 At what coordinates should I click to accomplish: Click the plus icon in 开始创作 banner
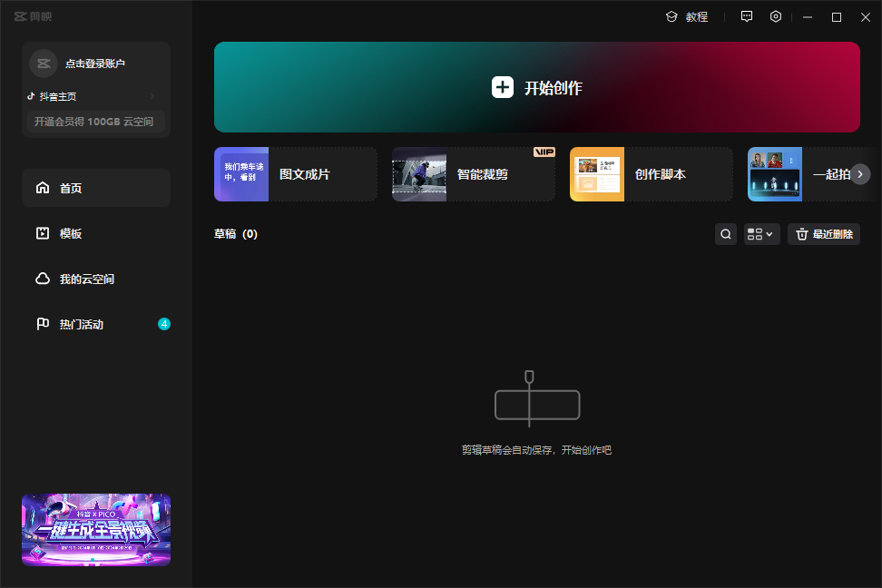coord(503,87)
